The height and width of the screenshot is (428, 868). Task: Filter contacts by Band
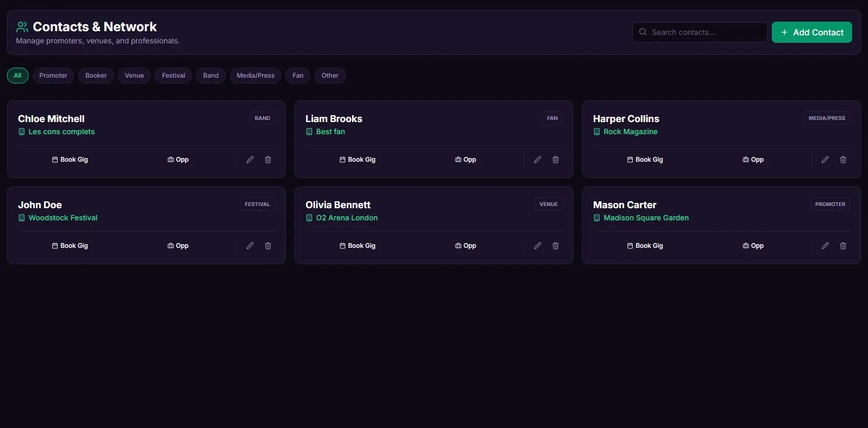pyautogui.click(x=211, y=76)
